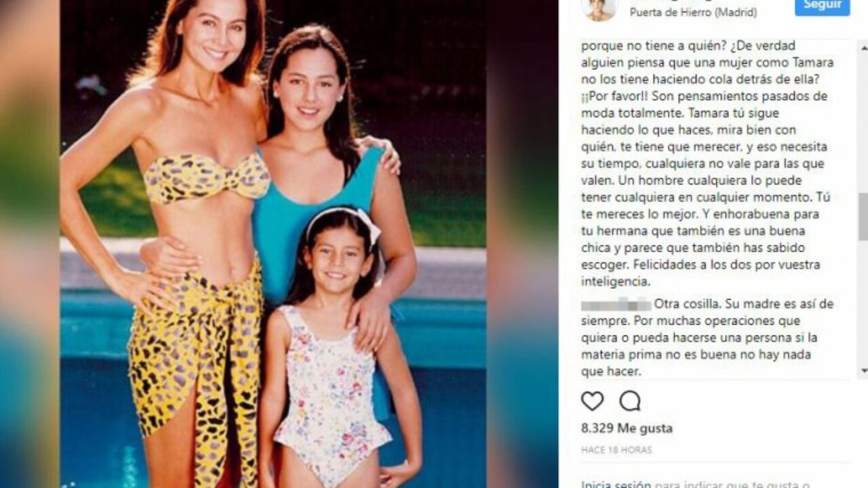Dismiss the post by clicking the left blurred background
Image resolution: width=868 pixels, height=488 pixels.
(29, 244)
